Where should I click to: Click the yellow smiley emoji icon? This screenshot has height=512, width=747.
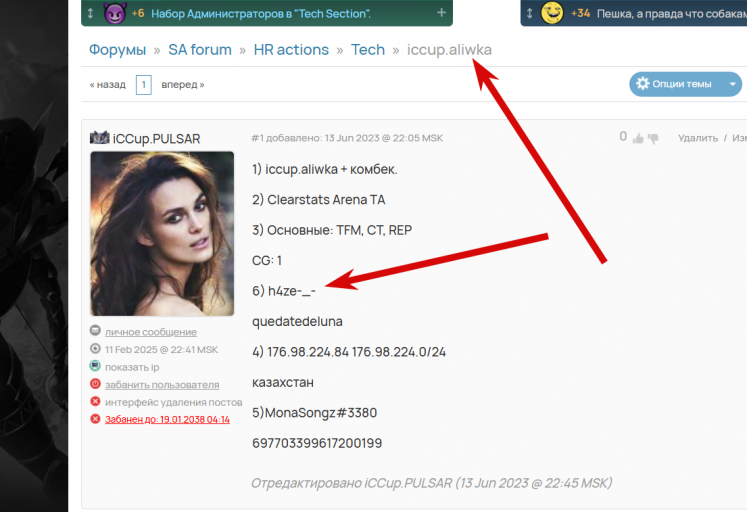tap(552, 13)
